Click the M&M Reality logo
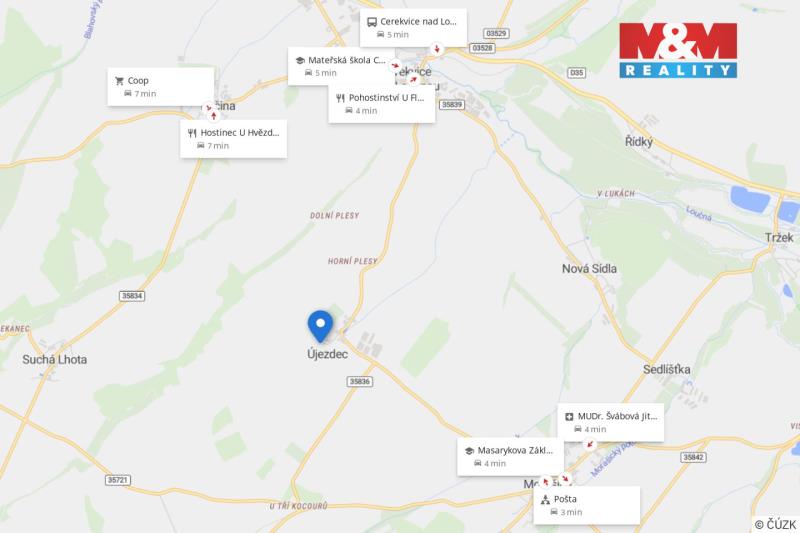 click(678, 50)
